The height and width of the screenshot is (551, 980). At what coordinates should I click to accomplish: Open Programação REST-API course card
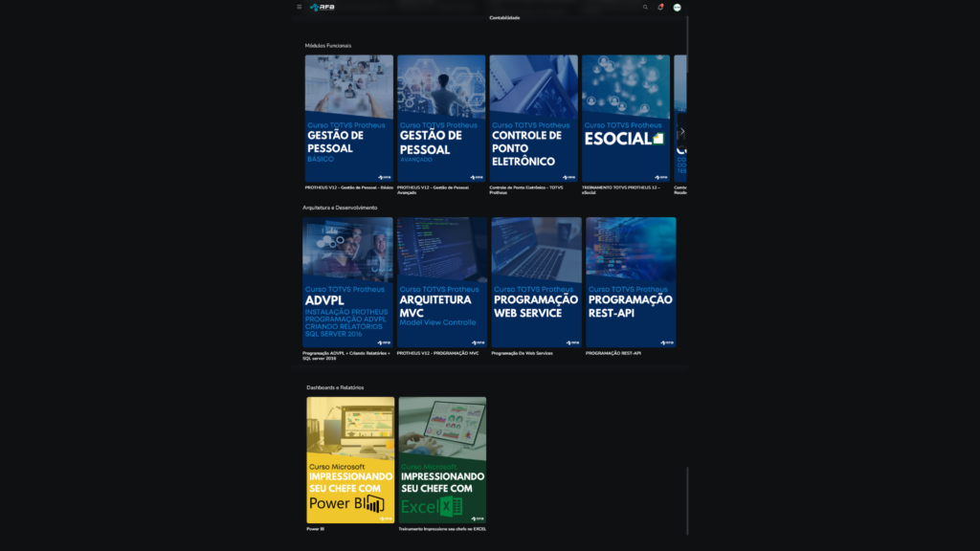[x=631, y=282]
